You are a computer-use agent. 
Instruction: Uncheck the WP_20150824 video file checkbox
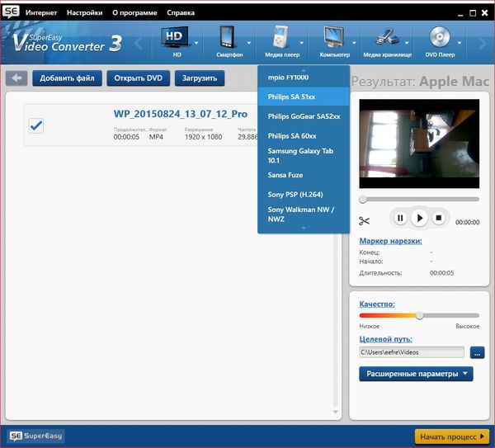(x=36, y=125)
